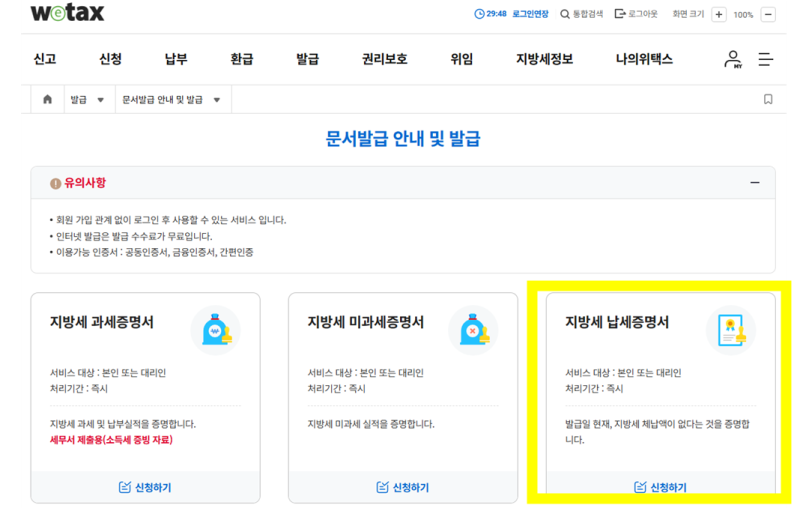Open the 신고 menu
This screenshot has height=508, width=800.
[45, 59]
